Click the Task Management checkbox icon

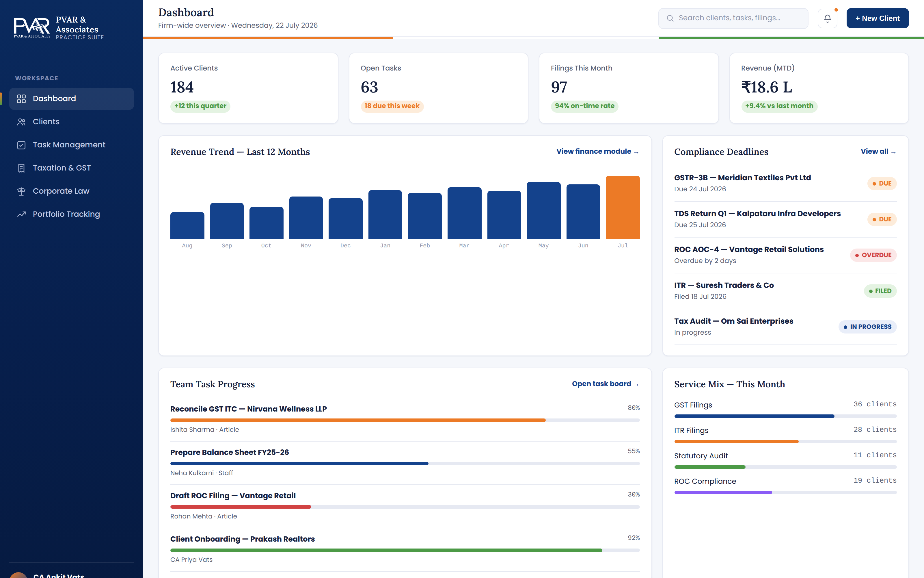click(x=21, y=145)
